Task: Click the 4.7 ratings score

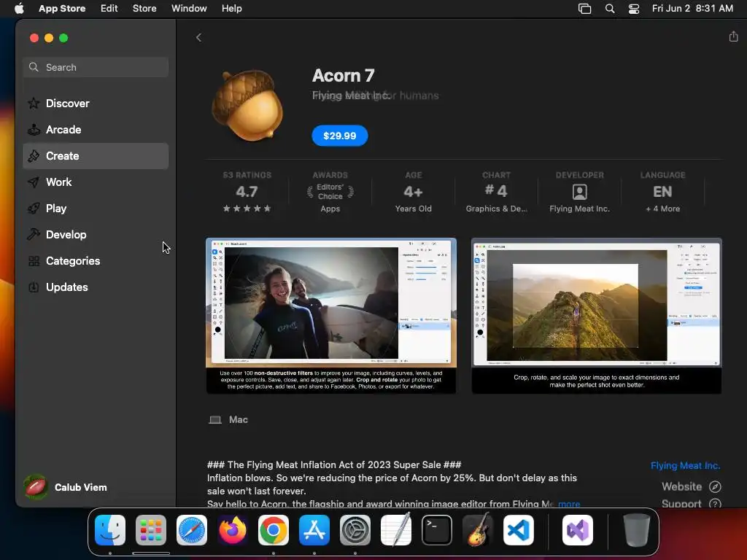Action: point(247,192)
